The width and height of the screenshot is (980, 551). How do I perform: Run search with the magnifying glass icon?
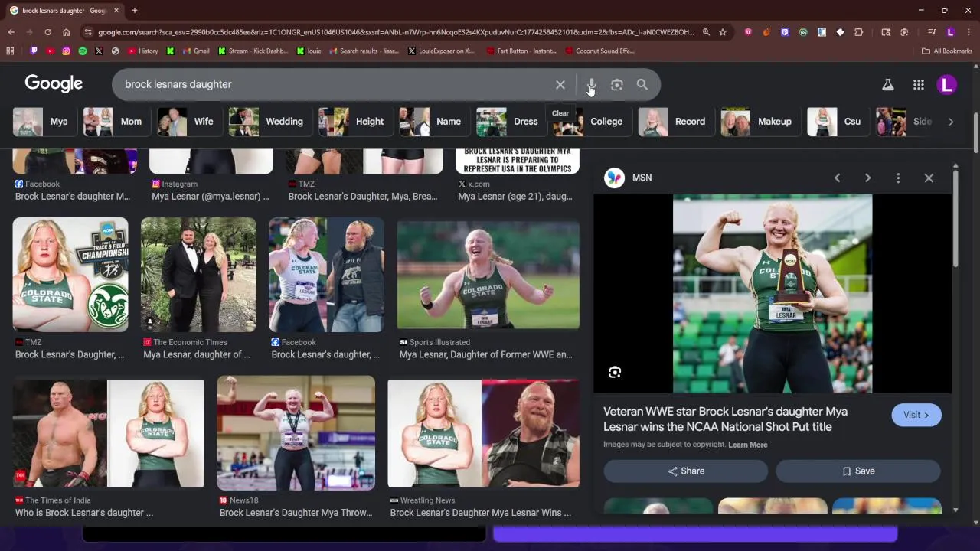pos(642,85)
